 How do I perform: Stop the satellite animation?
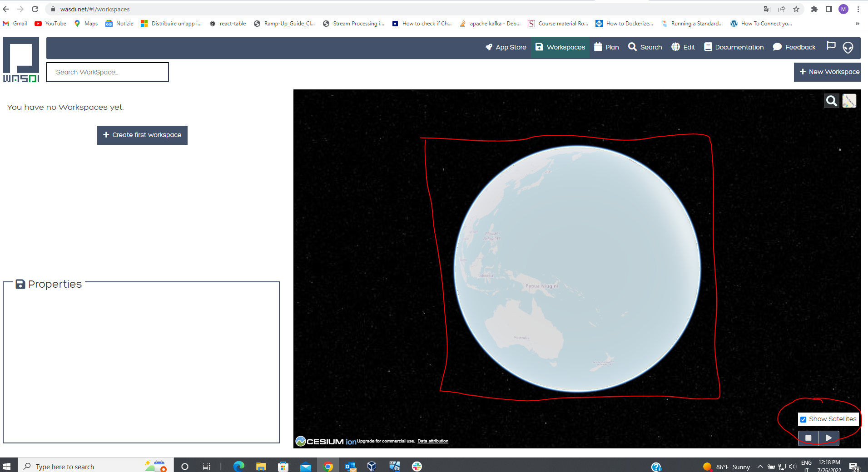pos(808,438)
